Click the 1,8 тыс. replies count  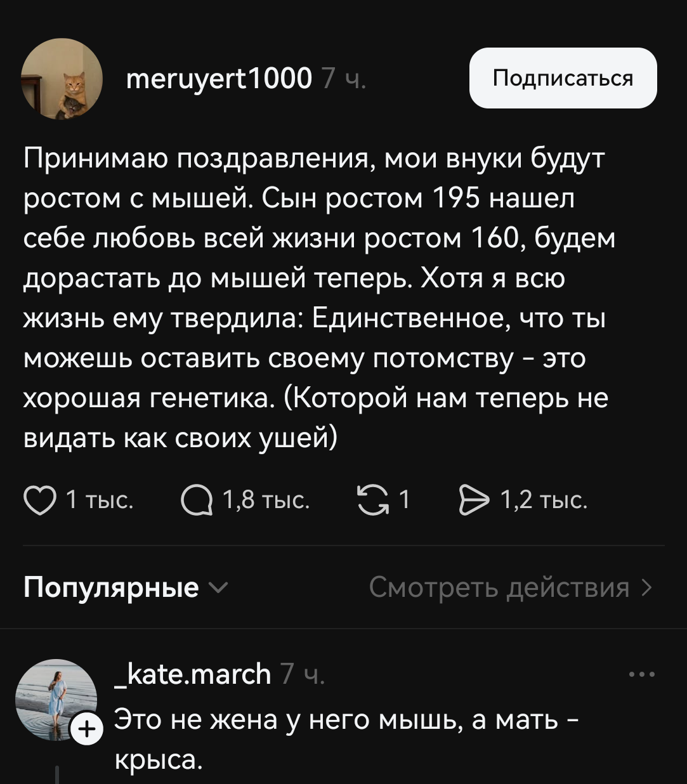pyautogui.click(x=266, y=500)
